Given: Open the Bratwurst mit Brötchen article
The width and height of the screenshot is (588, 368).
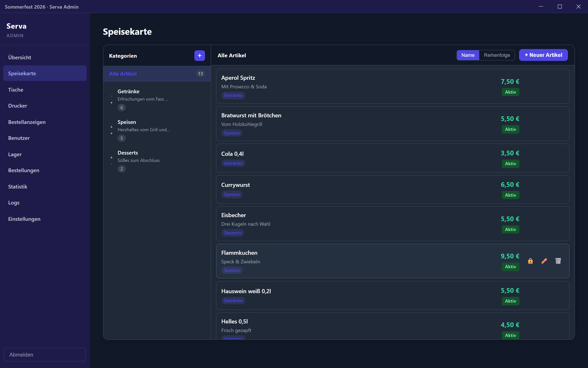Looking at the screenshot, I should (x=393, y=124).
